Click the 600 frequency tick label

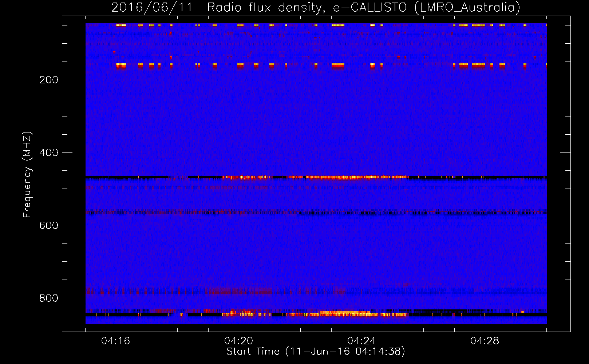tap(49, 225)
